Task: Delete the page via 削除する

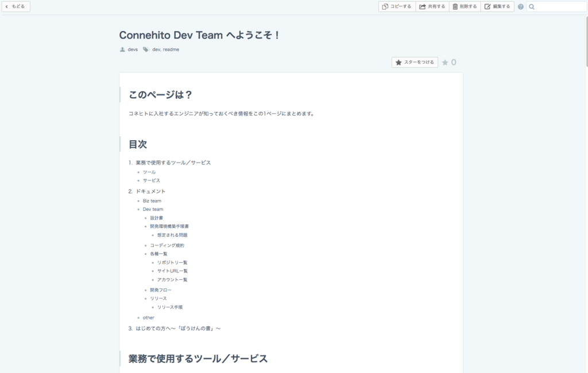Action: coord(465,6)
